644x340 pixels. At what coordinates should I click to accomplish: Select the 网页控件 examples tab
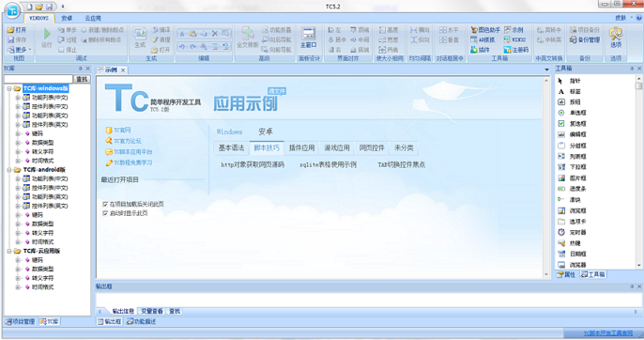coord(372,148)
